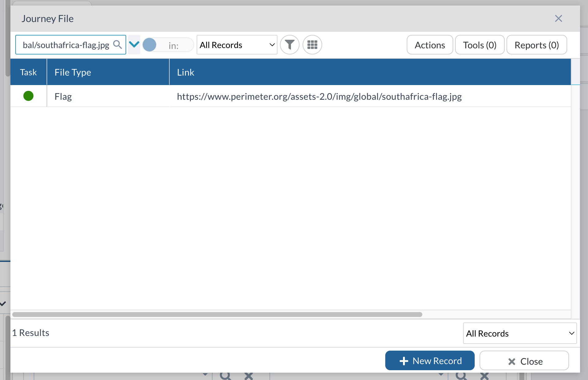Click the Task column header to sort
This screenshot has height=380, width=588.
29,72
